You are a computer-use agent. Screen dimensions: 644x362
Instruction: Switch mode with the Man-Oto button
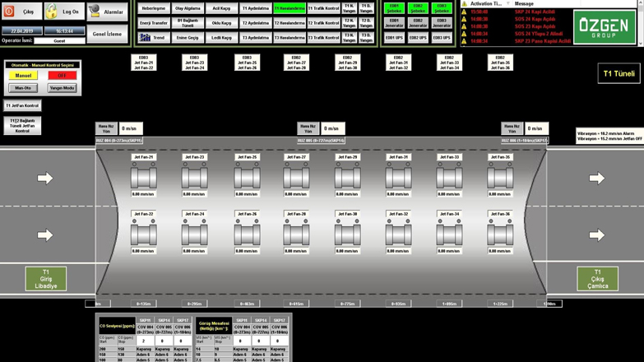coord(23,88)
